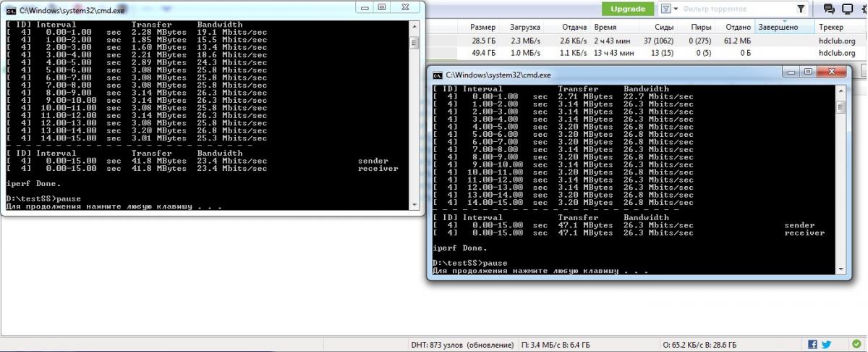Image resolution: width=868 pixels, height=352 pixels.
Task: Open Facebook link in the status bar
Action: point(812,345)
